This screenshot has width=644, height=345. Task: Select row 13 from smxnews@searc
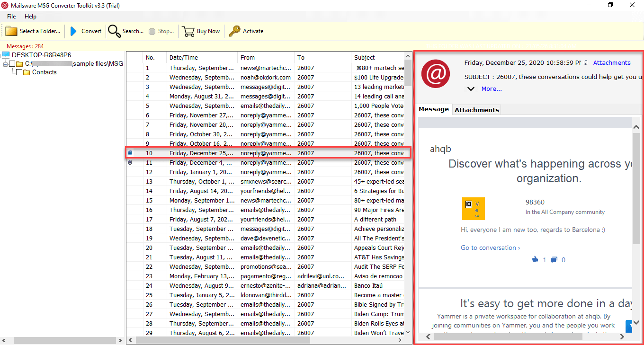pyautogui.click(x=266, y=181)
